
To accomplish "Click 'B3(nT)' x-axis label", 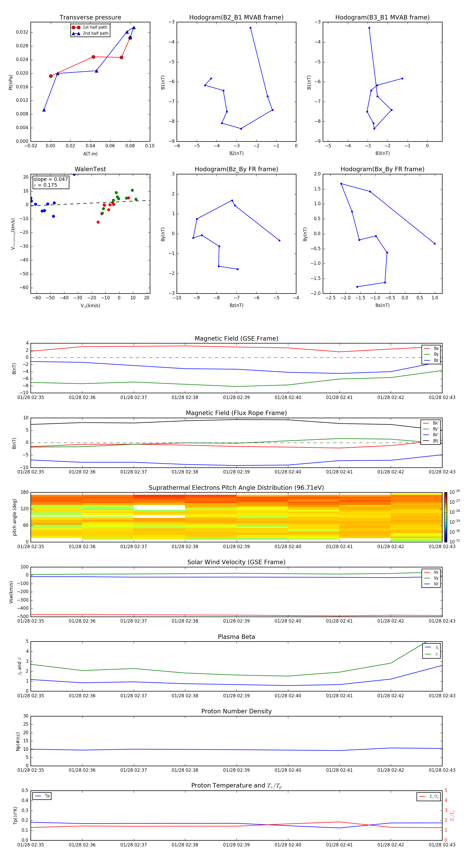I will click(382, 153).
